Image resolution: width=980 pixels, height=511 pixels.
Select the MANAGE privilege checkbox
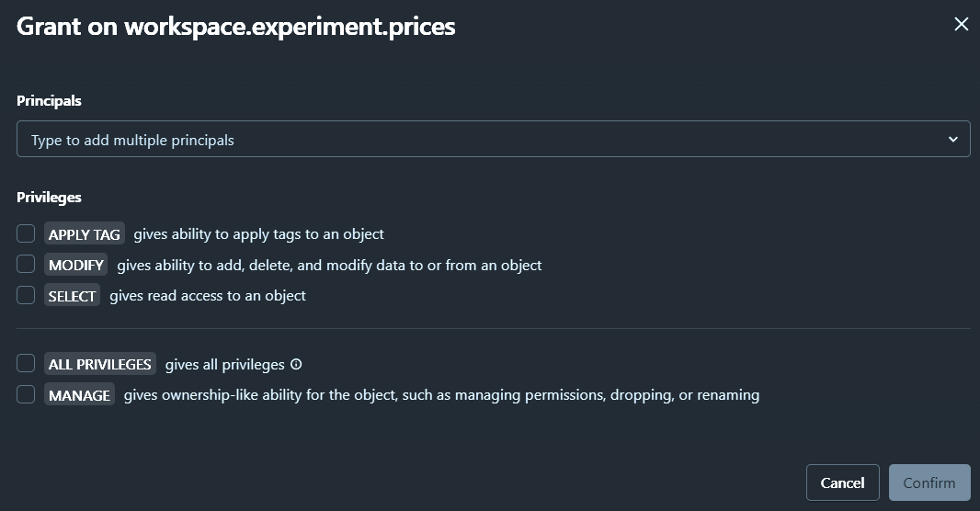(x=26, y=395)
